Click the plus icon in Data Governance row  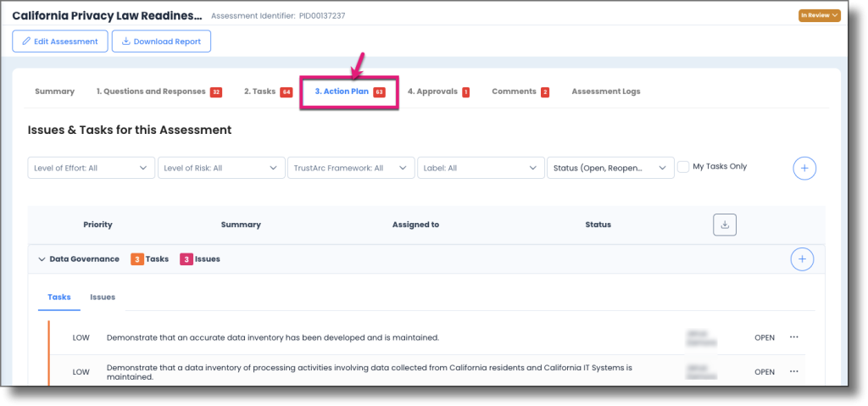[801, 259]
